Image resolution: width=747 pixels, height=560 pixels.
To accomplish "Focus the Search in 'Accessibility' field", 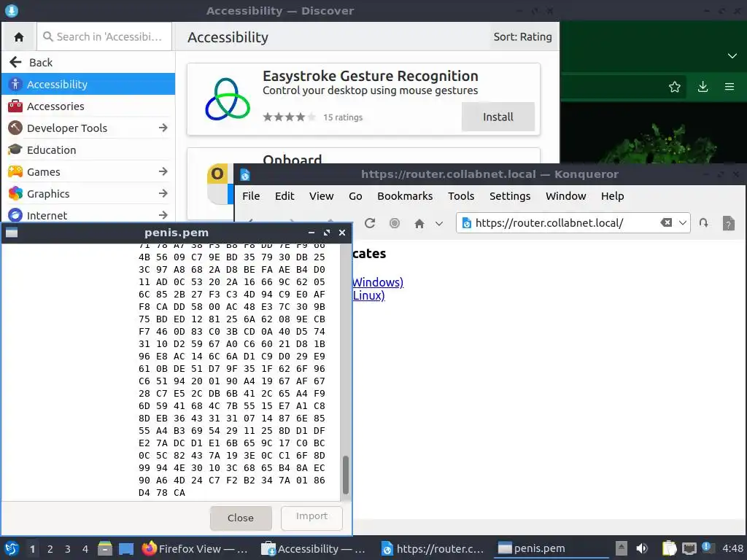I will [x=104, y=36].
